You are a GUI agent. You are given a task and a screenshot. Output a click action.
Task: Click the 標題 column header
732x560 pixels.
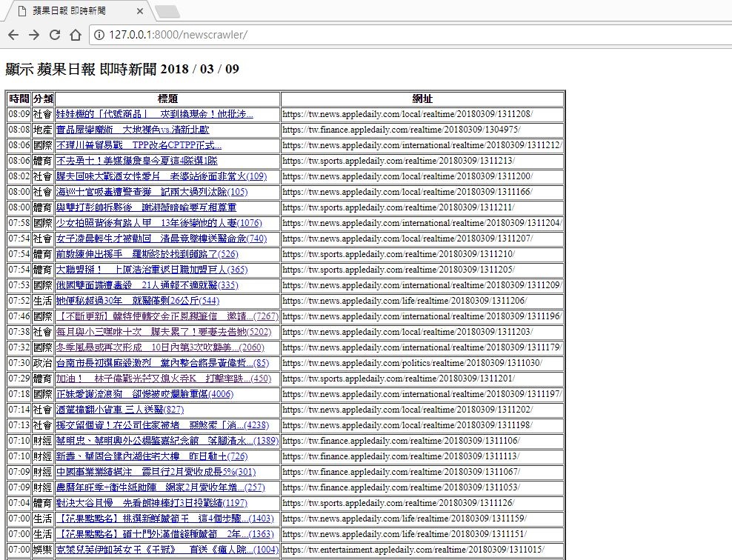[x=167, y=99]
